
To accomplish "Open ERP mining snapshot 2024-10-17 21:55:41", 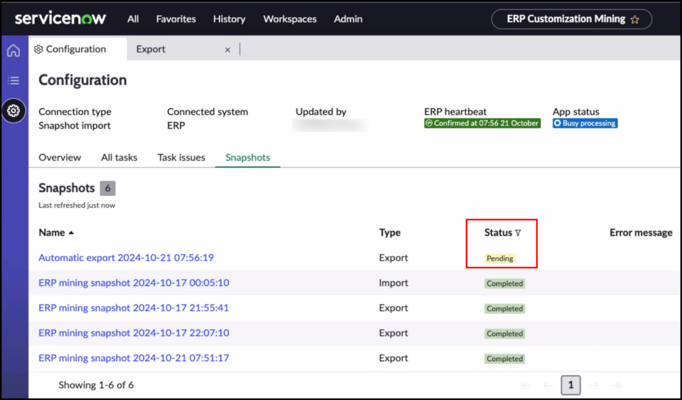I will pos(134,308).
